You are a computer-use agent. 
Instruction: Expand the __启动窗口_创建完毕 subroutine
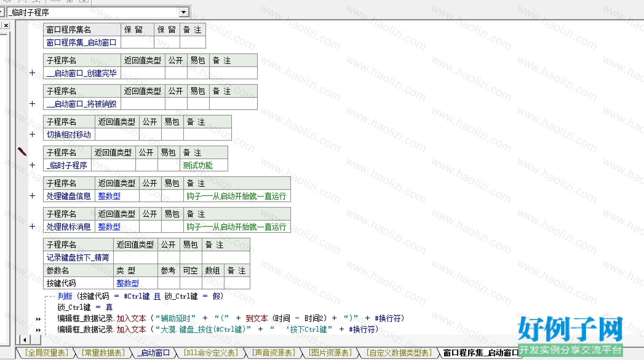point(32,73)
